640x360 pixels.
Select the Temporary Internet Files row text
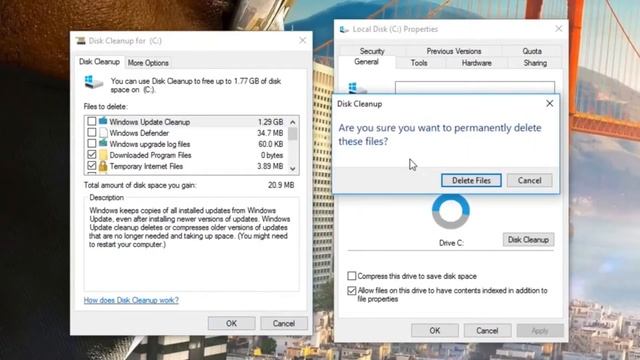coord(146,166)
